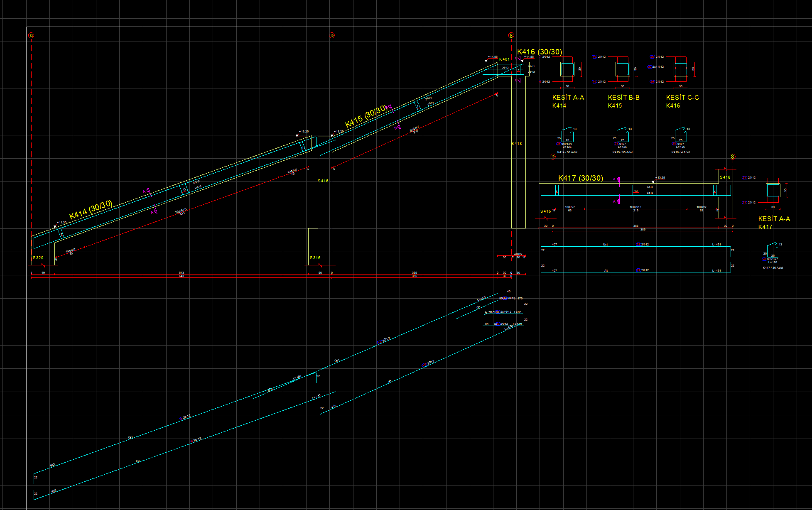This screenshot has height=510, width=812.
Task: Select the S320 column label
Action: coord(38,258)
